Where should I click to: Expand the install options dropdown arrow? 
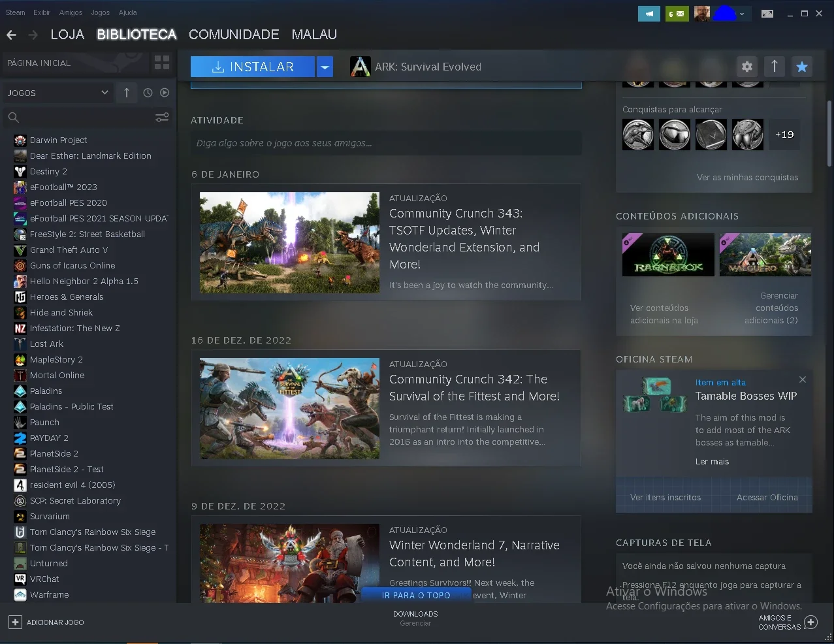(x=325, y=67)
